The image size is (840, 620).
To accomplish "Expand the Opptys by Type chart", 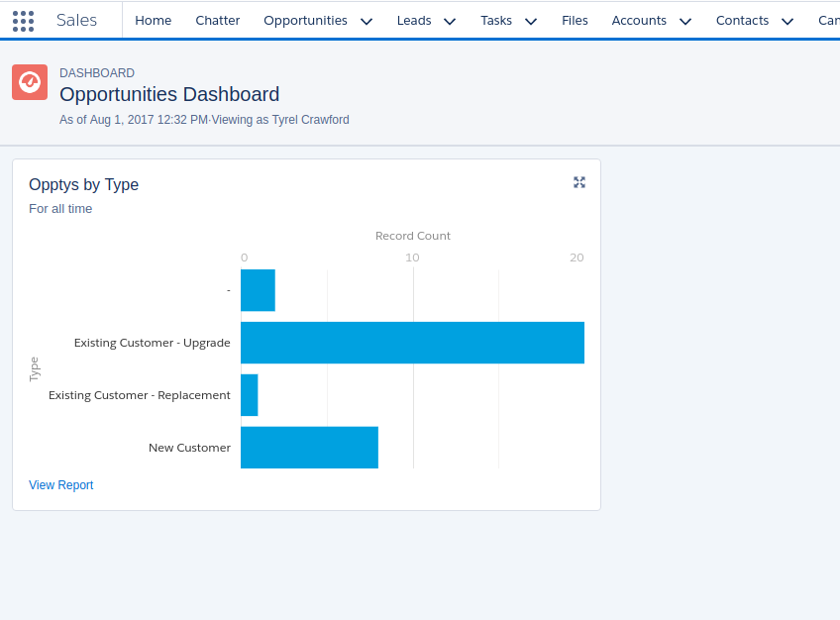I will coord(579,182).
